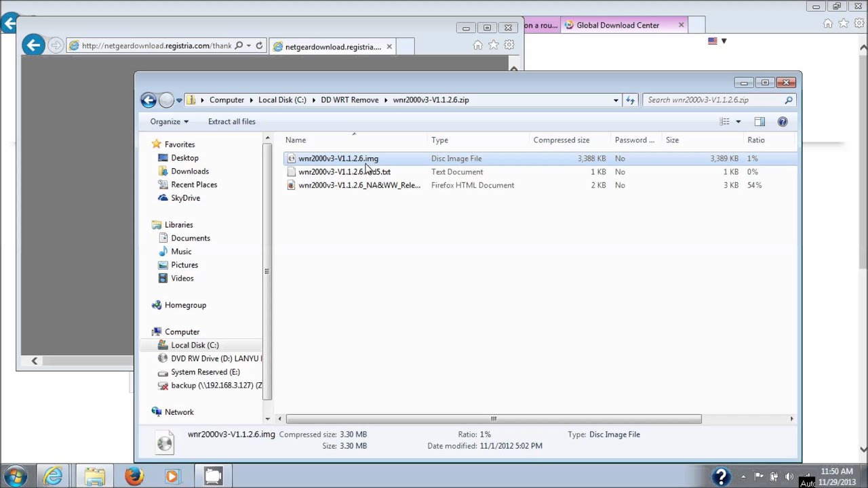Click Extract all files
The height and width of the screenshot is (488, 868).
coord(232,121)
